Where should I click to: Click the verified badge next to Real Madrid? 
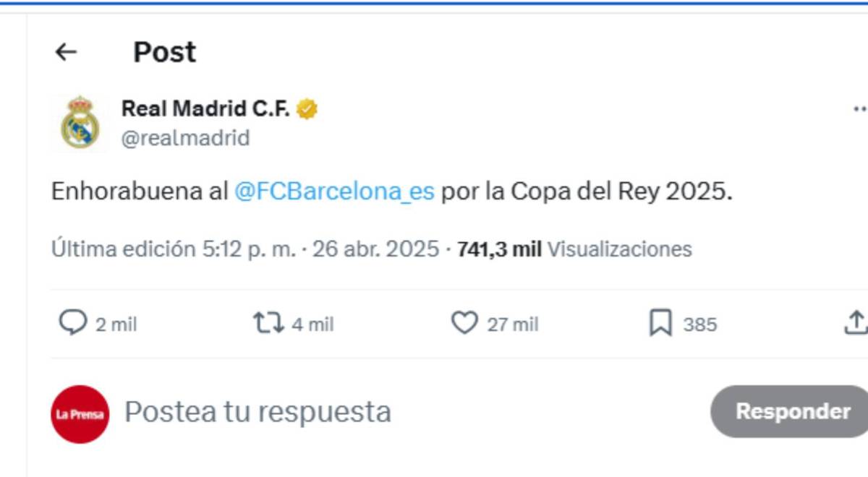(310, 108)
